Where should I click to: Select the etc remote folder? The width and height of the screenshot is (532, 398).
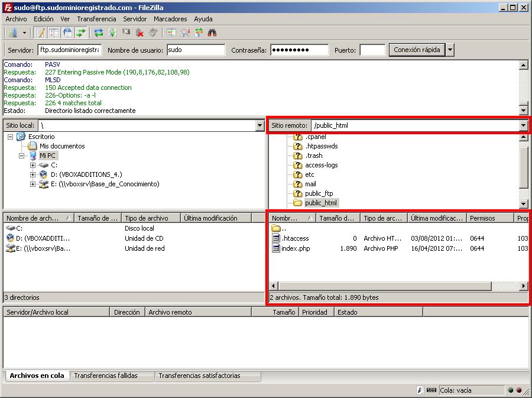[x=309, y=174]
